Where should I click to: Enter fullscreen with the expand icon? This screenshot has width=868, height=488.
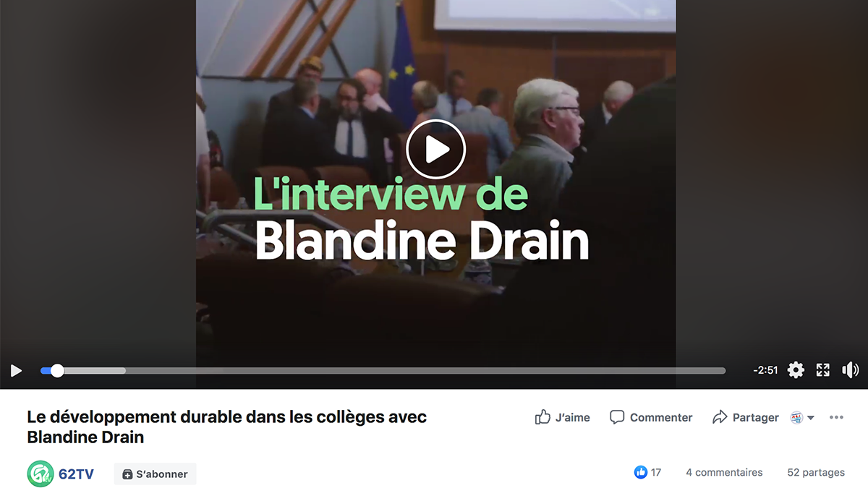823,370
